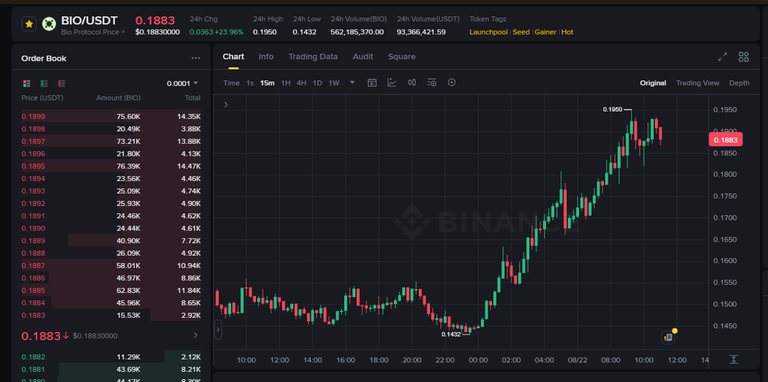768x382 pixels.
Task: Select the 1s chart interval
Action: (x=250, y=83)
